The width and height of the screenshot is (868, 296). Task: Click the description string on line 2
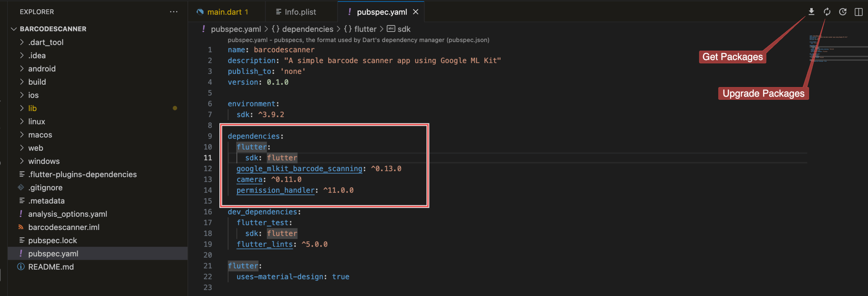coord(392,60)
